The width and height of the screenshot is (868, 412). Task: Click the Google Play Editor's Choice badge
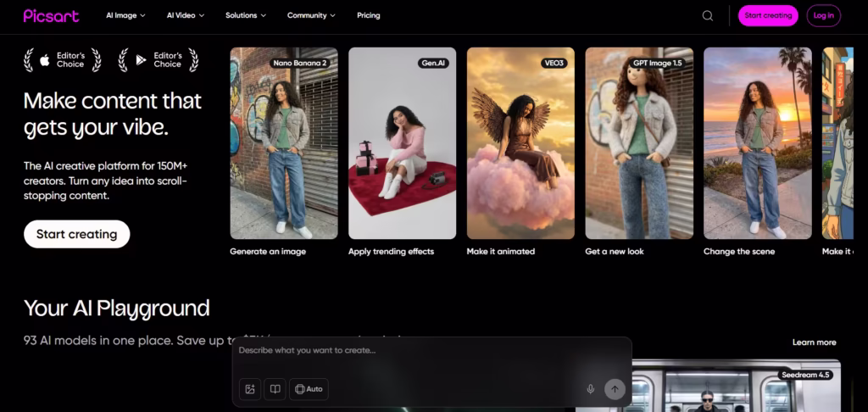[159, 59]
